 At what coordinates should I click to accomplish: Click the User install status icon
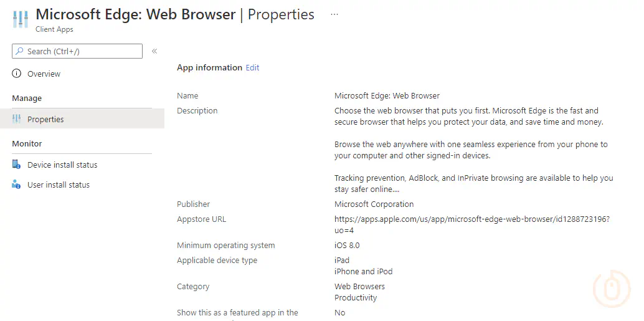point(17,184)
